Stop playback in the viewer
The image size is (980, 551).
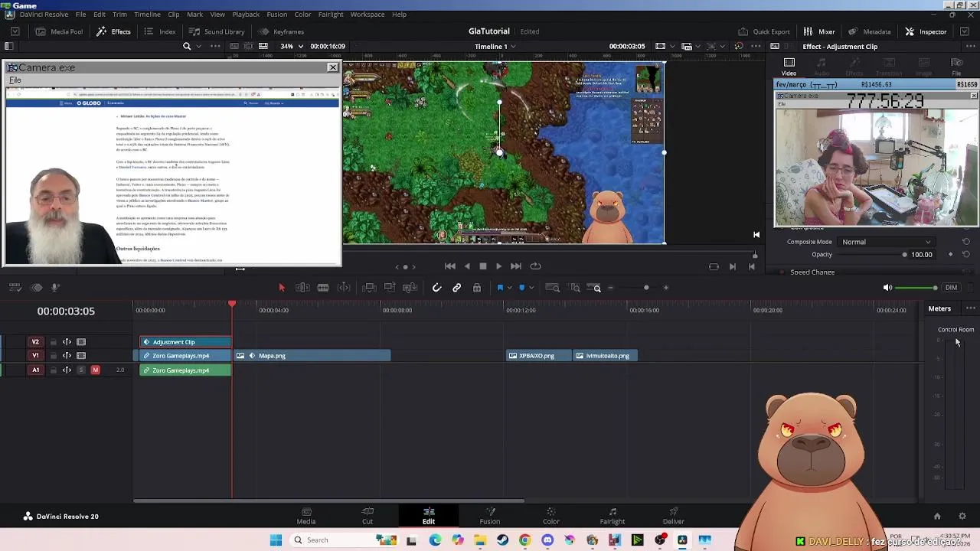tap(483, 266)
